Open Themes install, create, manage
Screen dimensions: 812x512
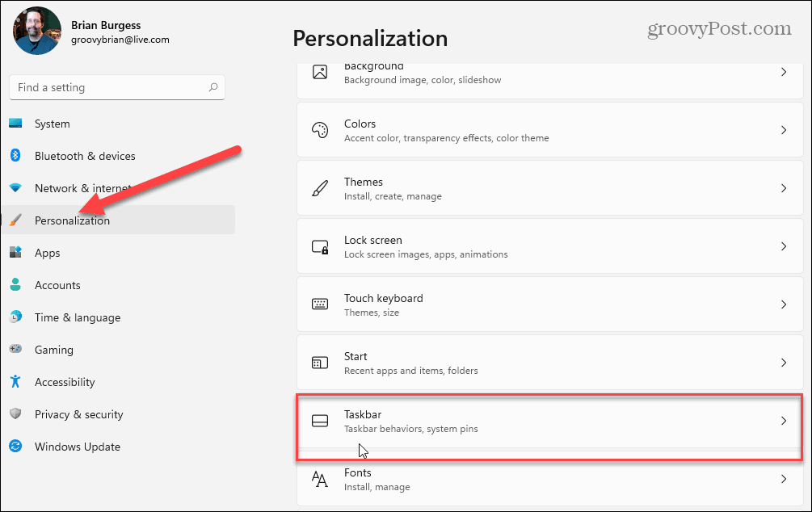pyautogui.click(x=550, y=188)
